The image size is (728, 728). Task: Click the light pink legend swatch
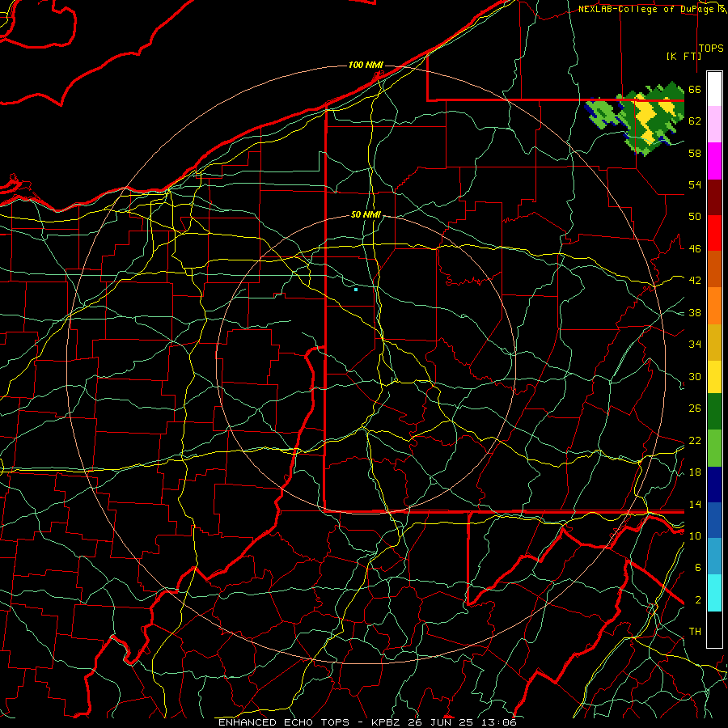pos(714,125)
